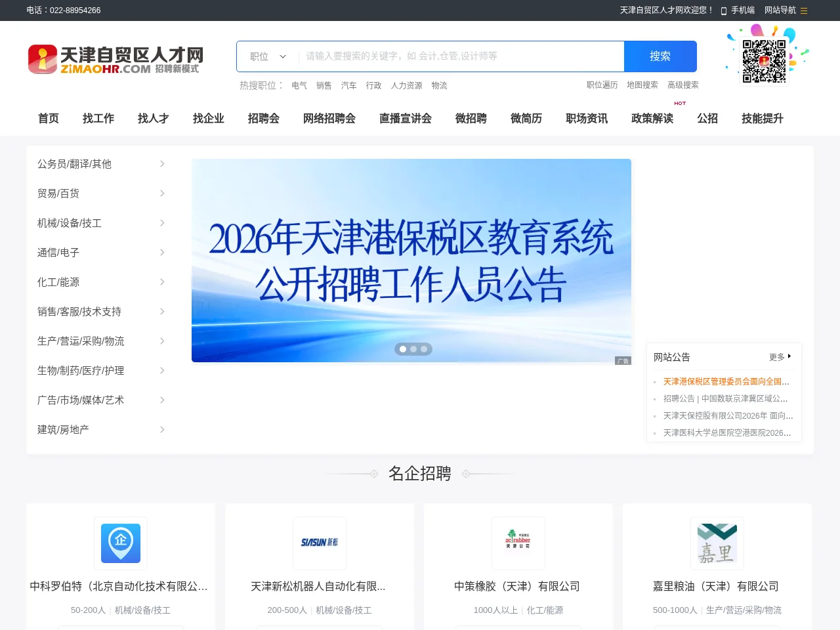Click 更多 in 网站公告 panel
Image resolution: width=840 pixels, height=630 pixels.
click(x=780, y=357)
